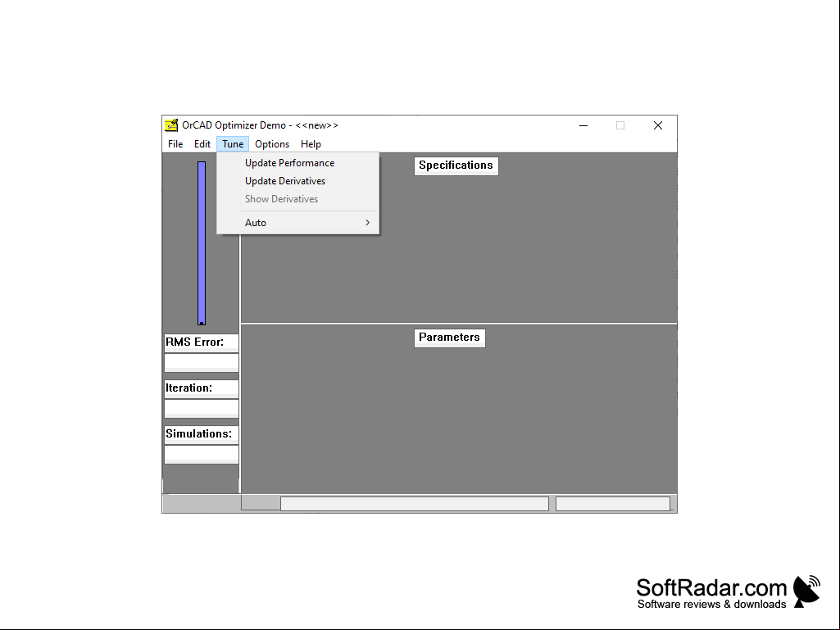Click the Simulations value field
The image size is (840, 630).
pyautogui.click(x=201, y=455)
